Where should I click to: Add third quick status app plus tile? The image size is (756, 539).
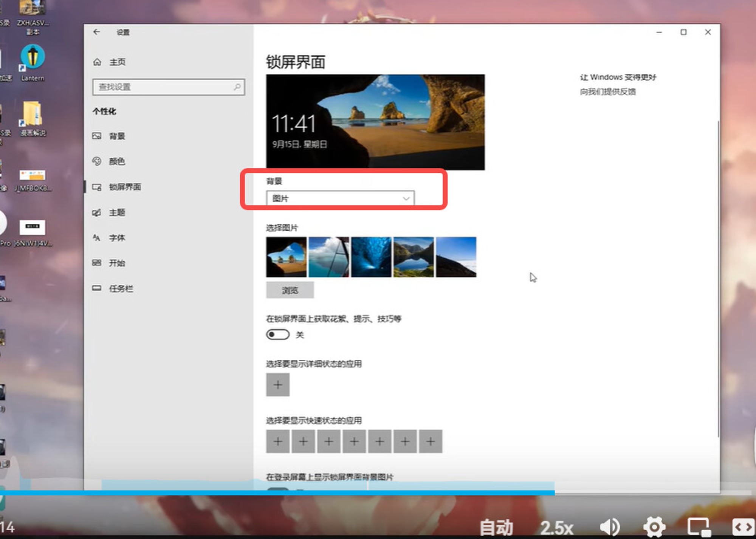329,441
